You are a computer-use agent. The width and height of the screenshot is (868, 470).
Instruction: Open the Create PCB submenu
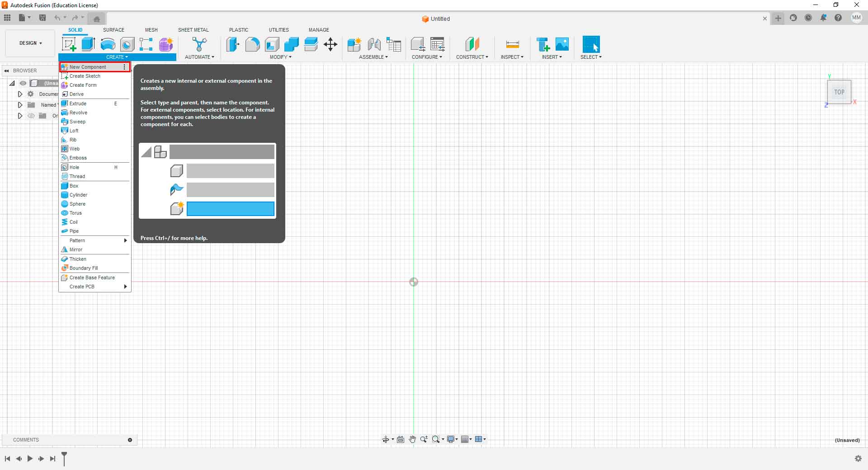[x=95, y=287]
